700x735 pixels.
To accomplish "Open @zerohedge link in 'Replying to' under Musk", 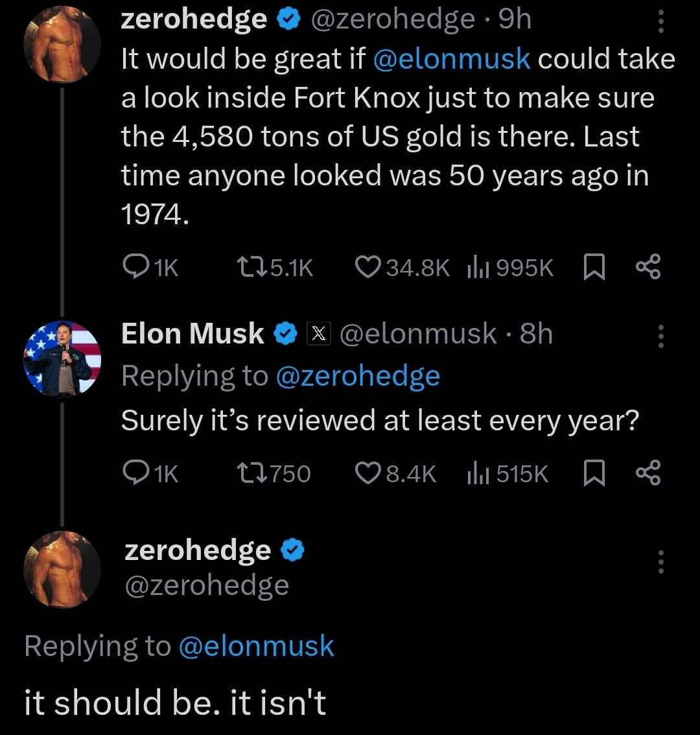I will point(358,376).
